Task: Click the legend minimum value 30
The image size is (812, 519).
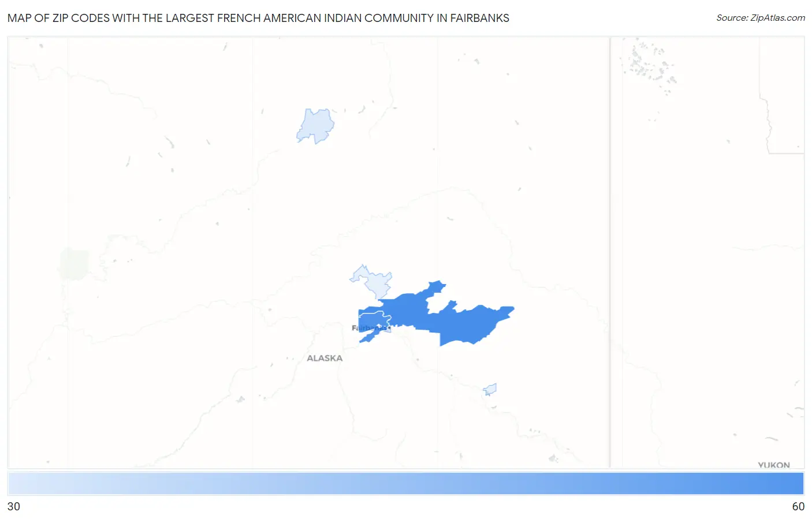Action: (x=14, y=506)
